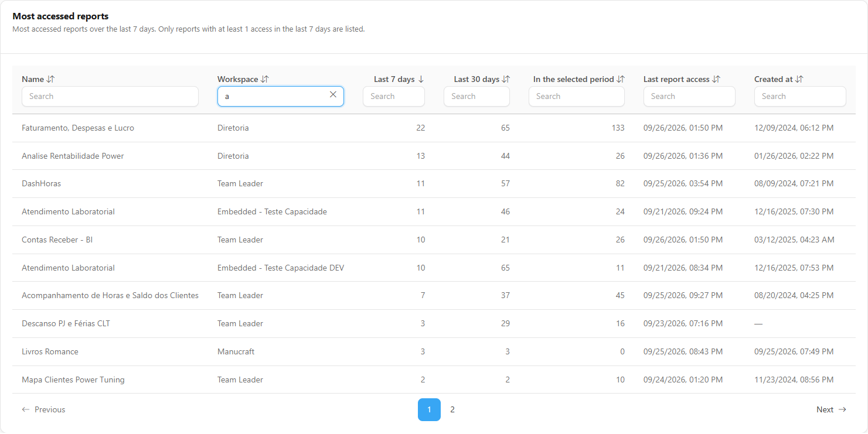Click the Last report access header label

676,79
